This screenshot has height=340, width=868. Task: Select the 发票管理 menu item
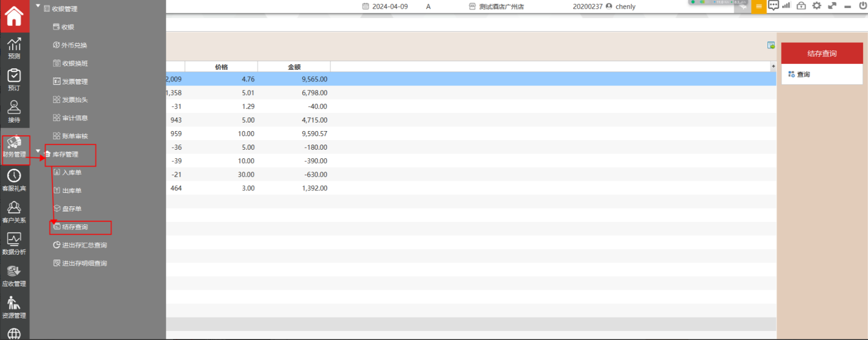pyautogui.click(x=74, y=81)
